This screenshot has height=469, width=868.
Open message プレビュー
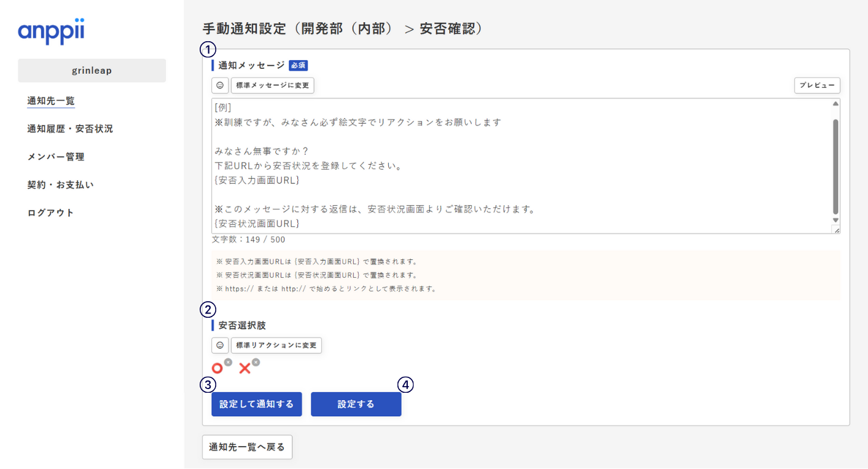click(x=817, y=85)
